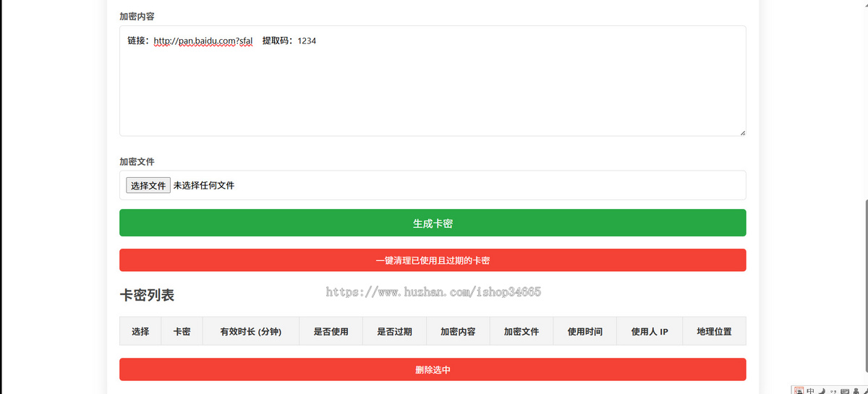Click the 未选择任何文件 file status text

point(204,186)
